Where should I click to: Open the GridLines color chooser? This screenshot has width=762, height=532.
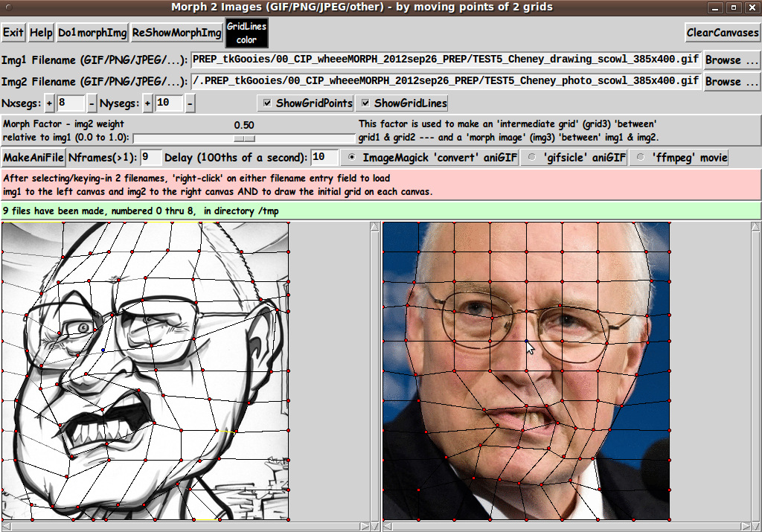coord(247,33)
